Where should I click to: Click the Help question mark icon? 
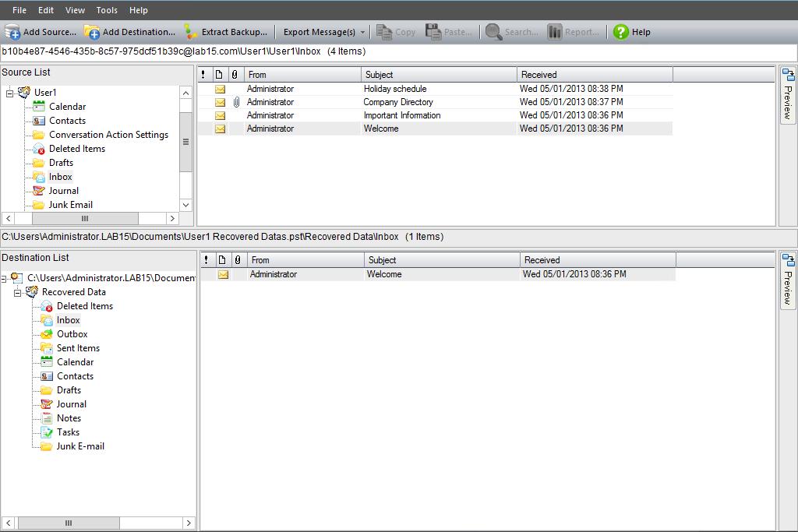coord(621,32)
